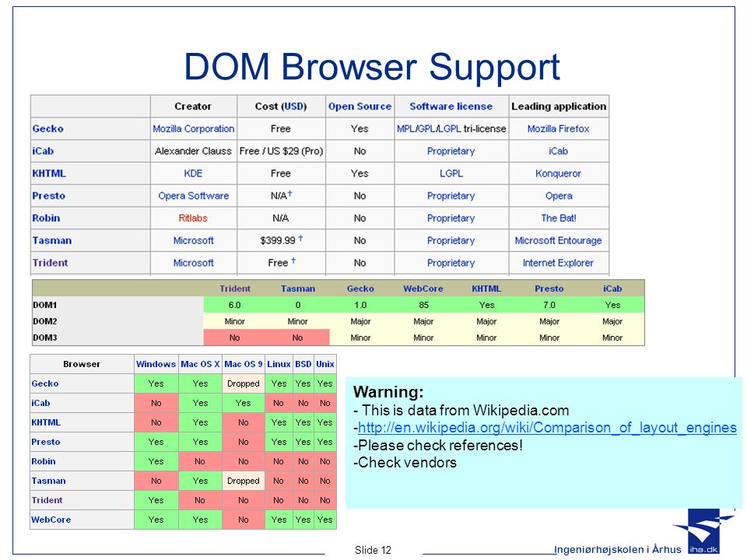Click the Trident header in DOM table

pos(235,289)
